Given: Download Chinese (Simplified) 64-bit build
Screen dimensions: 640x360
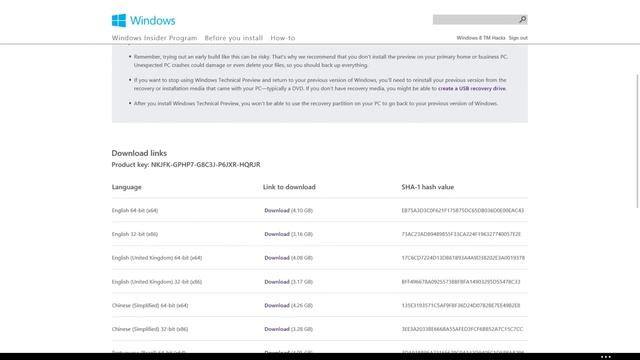Looking at the screenshot, I should 277,306.
